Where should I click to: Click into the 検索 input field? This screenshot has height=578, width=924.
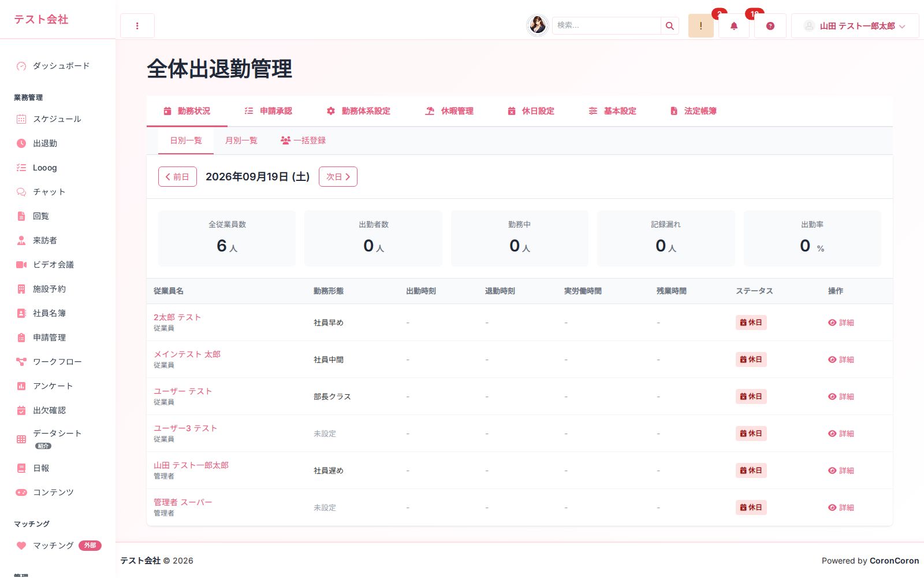(606, 25)
